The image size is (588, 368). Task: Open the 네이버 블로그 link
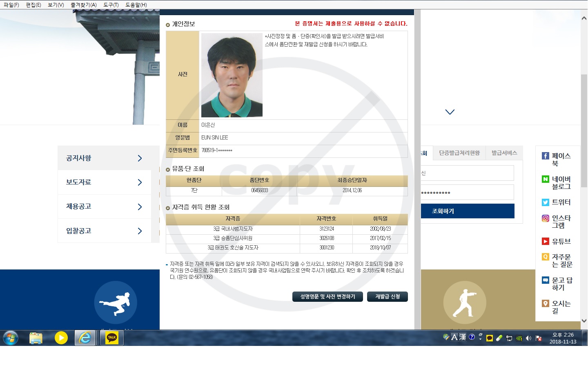click(561, 183)
